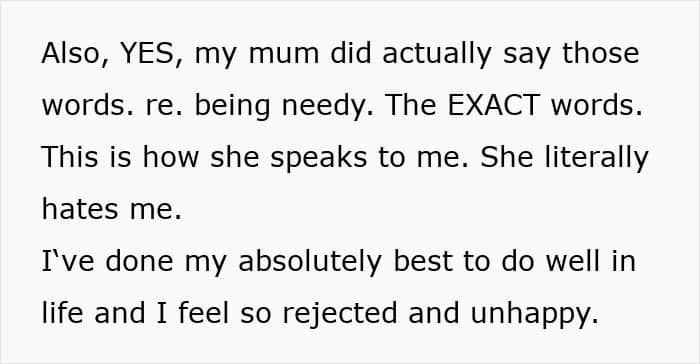Click the word "speaks" in third line

pos(319,158)
